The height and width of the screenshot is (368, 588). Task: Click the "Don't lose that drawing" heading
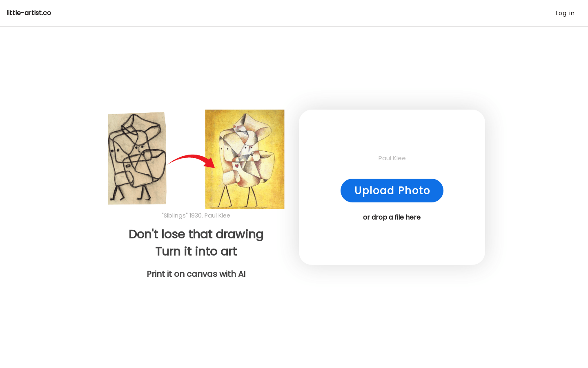196,234
